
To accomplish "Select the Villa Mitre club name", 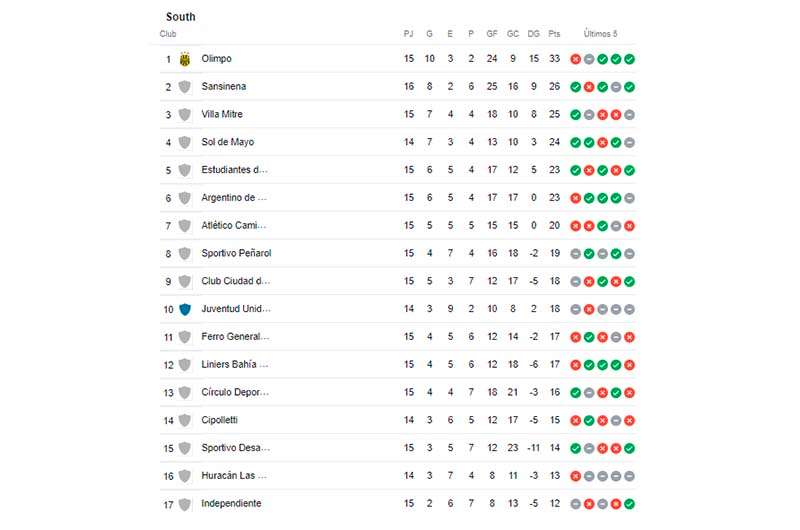I will (x=222, y=114).
